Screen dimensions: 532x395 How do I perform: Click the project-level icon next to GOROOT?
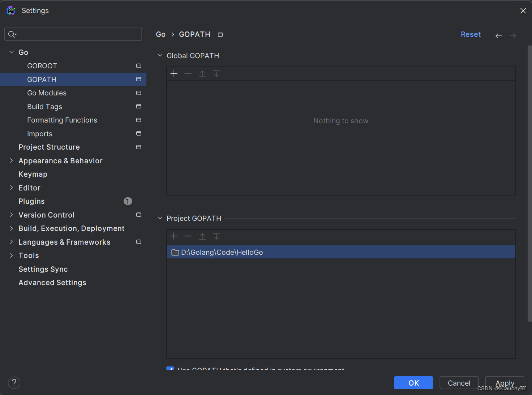point(138,66)
